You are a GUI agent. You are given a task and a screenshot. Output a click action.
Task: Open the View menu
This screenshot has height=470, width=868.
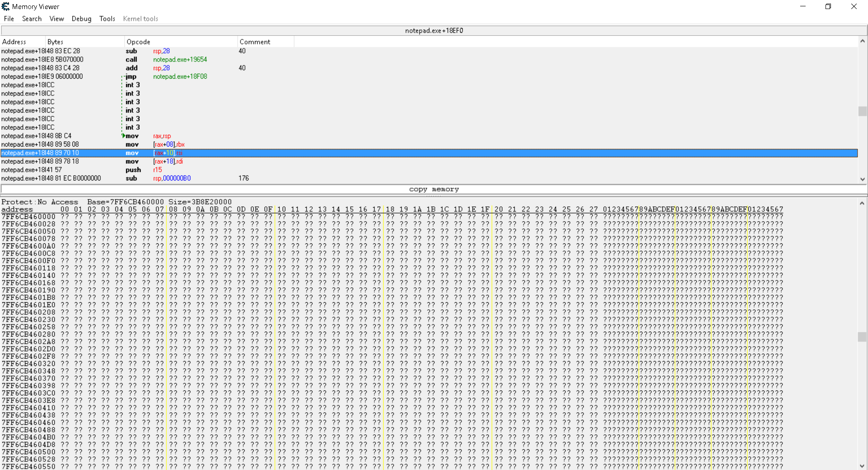coord(57,19)
